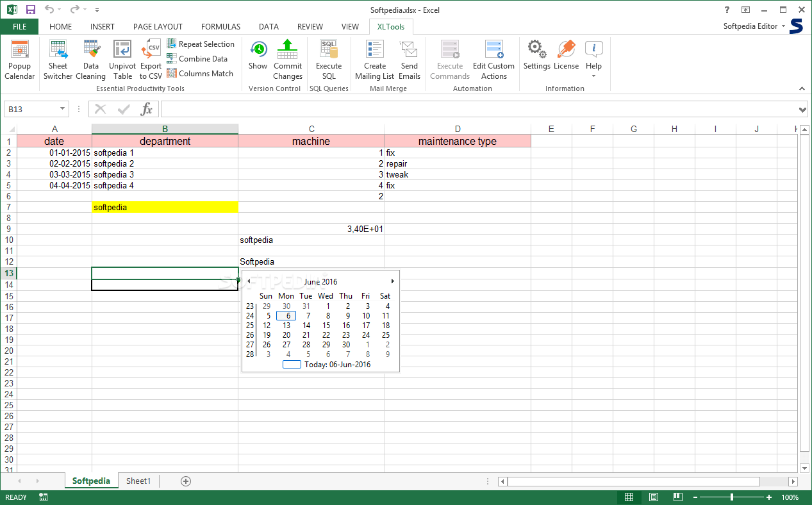Select cell containing 3,40E+01
Viewport: 812px width, 505px height.
[311, 229]
